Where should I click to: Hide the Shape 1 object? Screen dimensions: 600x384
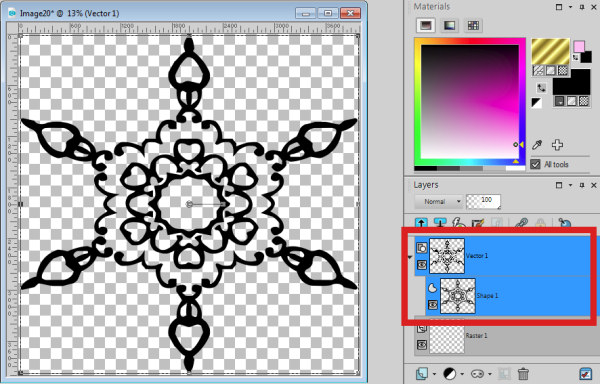433,305
